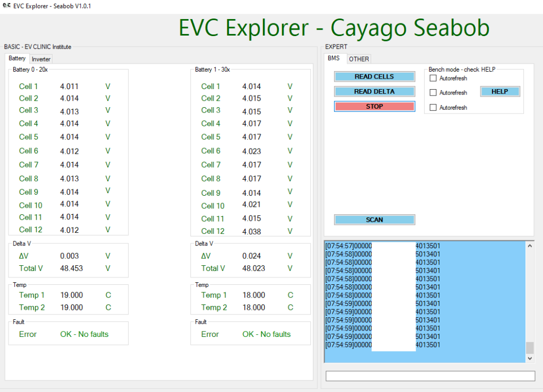This screenshot has width=543, height=392.
Task: Select the BMS tab
Action: click(x=334, y=58)
